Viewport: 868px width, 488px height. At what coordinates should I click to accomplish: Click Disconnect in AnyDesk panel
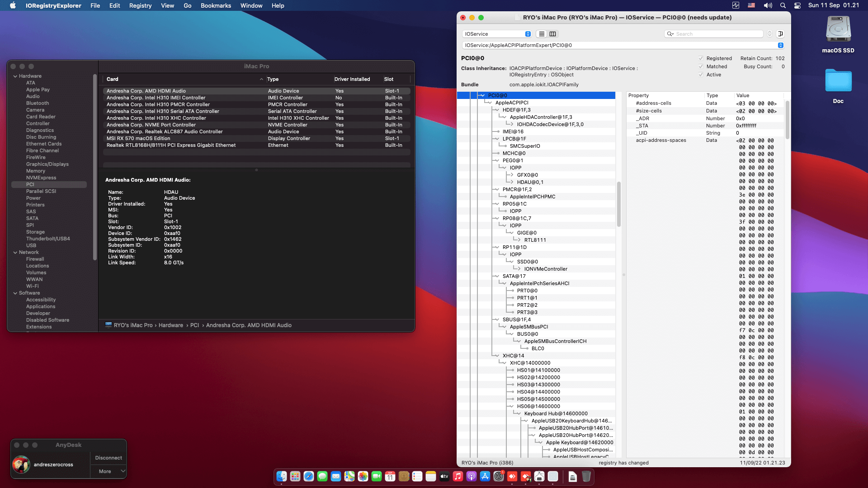108,458
